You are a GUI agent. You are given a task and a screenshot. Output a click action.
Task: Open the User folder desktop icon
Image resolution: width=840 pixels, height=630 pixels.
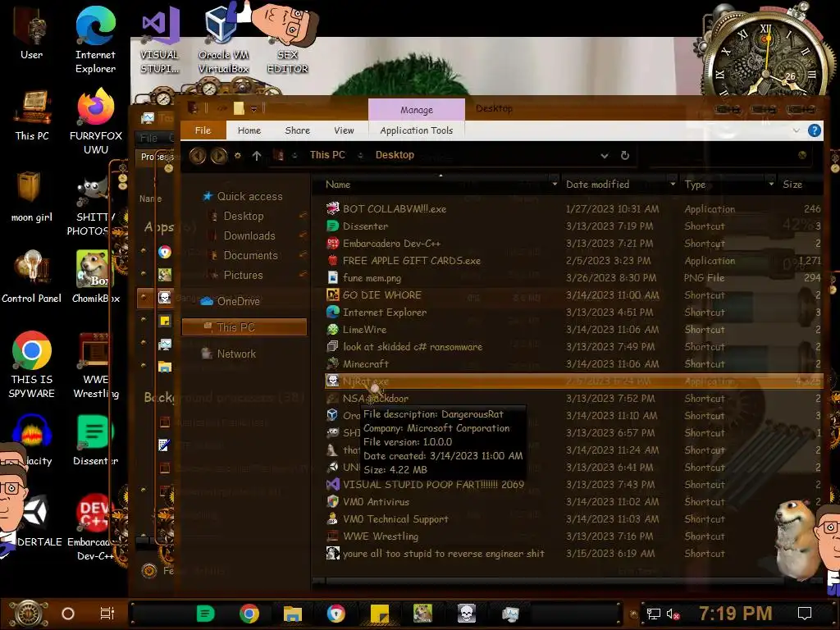click(x=32, y=33)
